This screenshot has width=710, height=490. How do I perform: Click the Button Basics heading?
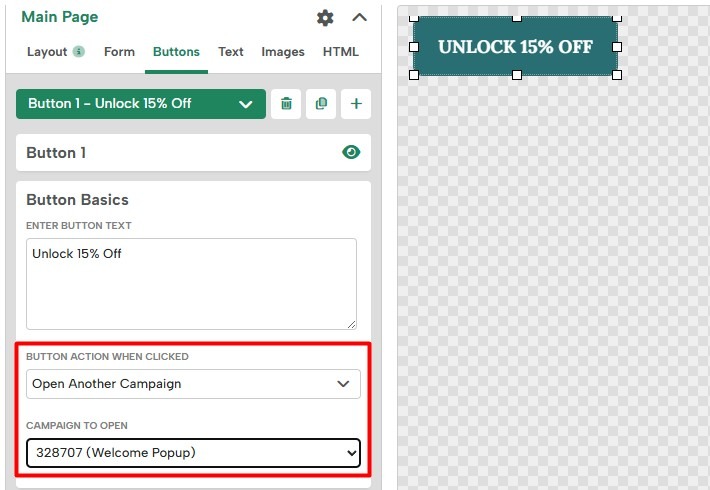coord(77,200)
